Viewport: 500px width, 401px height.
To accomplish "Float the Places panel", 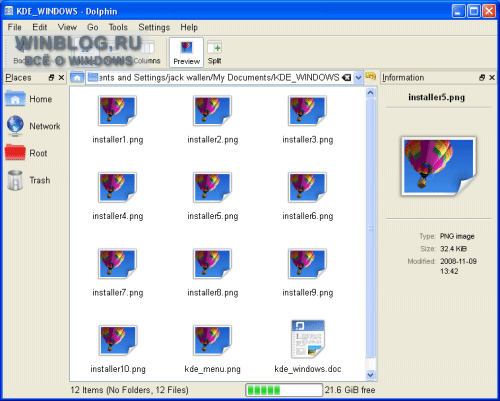I will (x=51, y=78).
